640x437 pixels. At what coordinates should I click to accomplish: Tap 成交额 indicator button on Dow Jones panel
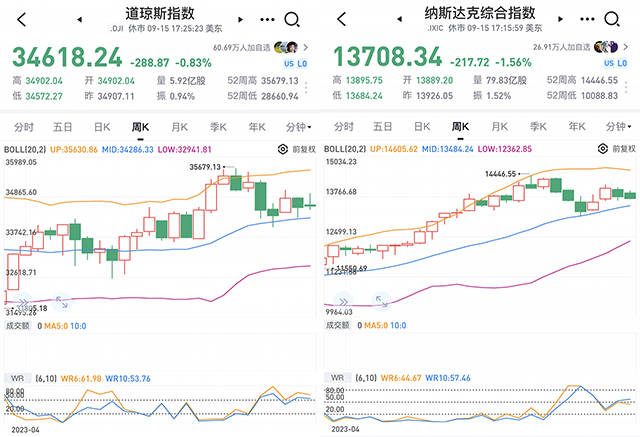coord(18,326)
